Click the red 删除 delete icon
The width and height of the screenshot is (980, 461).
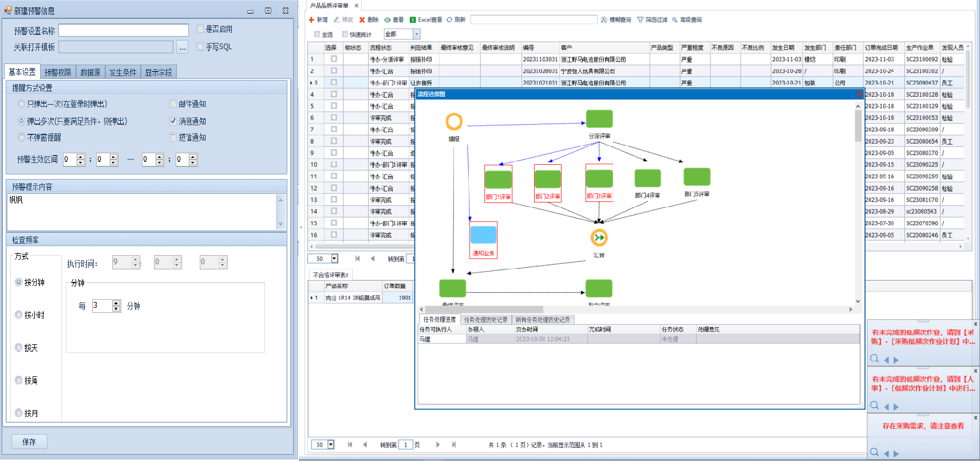(x=362, y=19)
